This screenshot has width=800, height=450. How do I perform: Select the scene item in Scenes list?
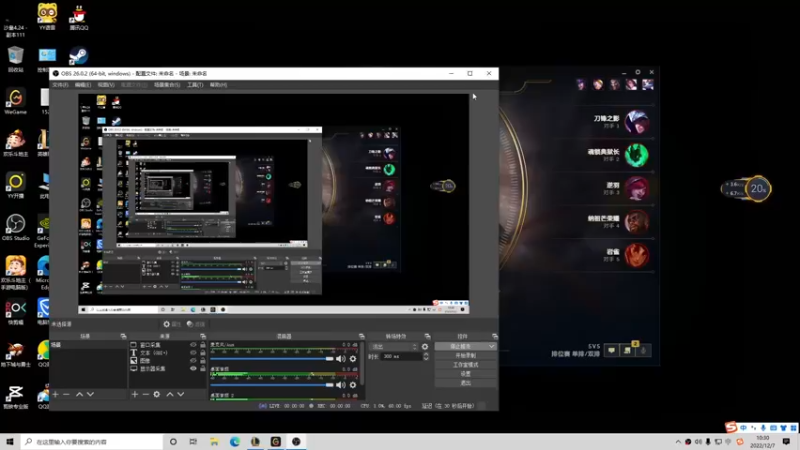click(x=88, y=345)
